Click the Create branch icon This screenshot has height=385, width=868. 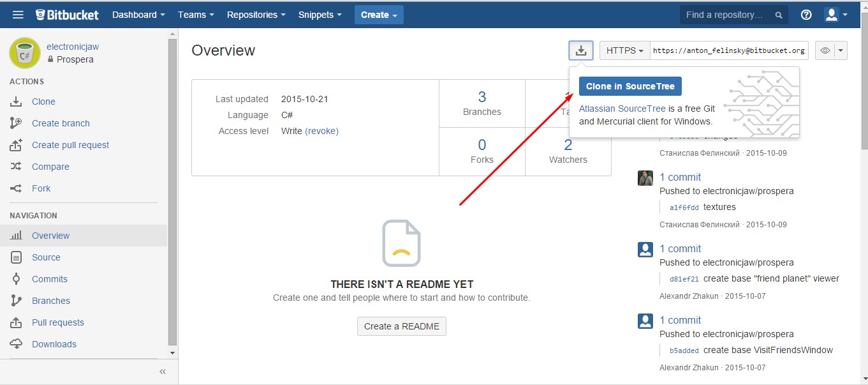tap(17, 123)
